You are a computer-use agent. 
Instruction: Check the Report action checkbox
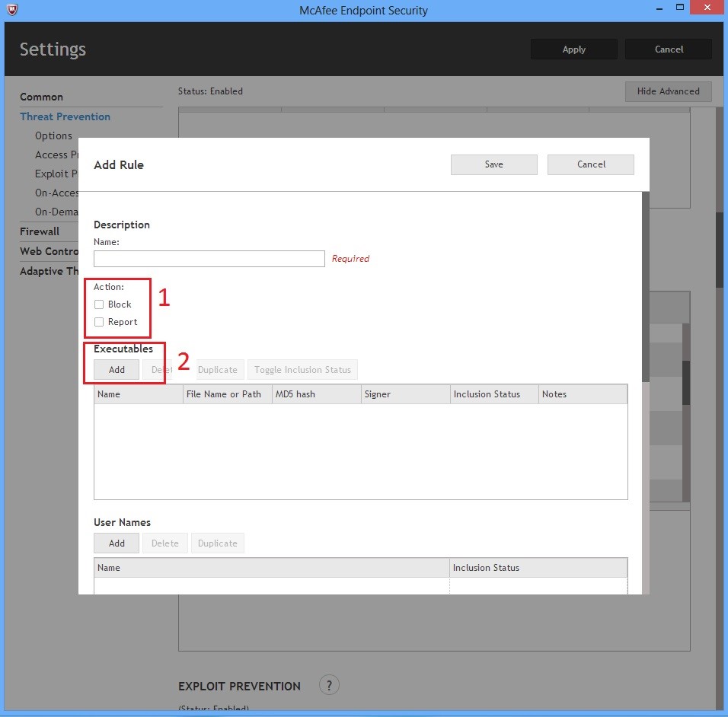(99, 322)
